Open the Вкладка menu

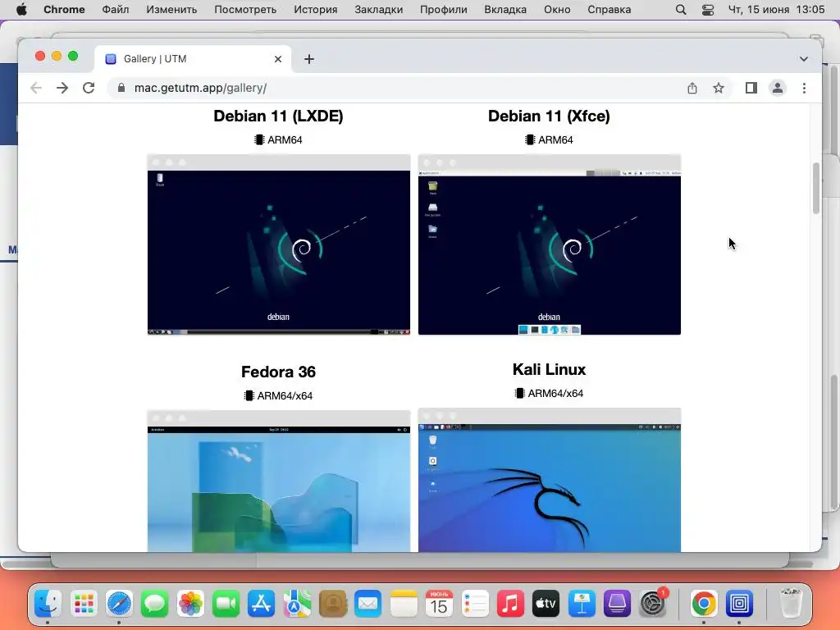pyautogui.click(x=505, y=10)
